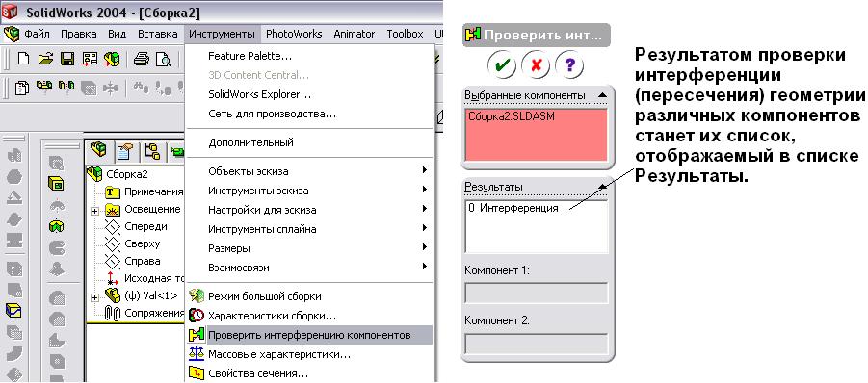Open the Инструменты menu

point(222,34)
